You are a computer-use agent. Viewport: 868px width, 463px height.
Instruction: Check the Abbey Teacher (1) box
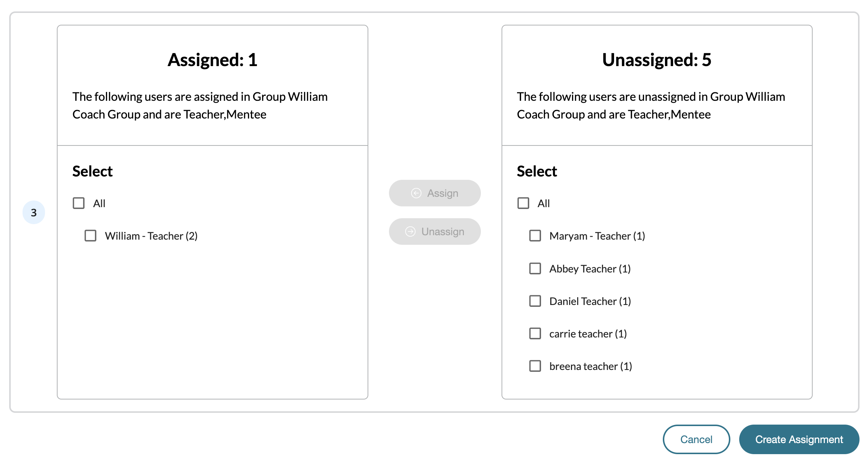pyautogui.click(x=535, y=268)
